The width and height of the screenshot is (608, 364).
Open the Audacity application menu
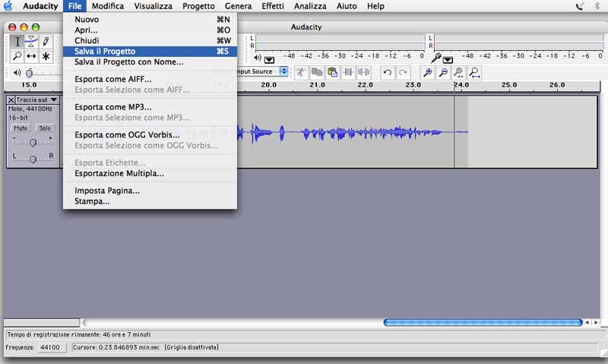click(40, 6)
